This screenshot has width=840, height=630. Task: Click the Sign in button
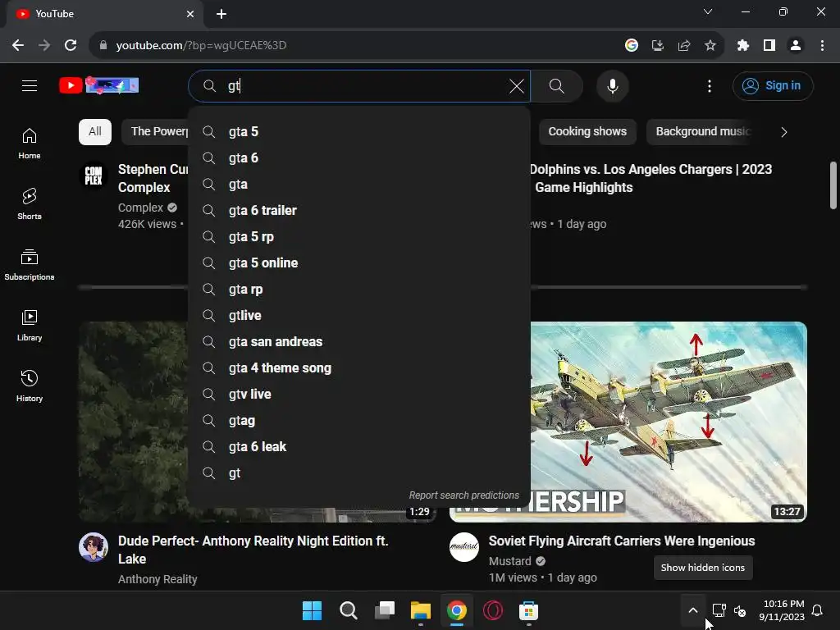tap(773, 85)
